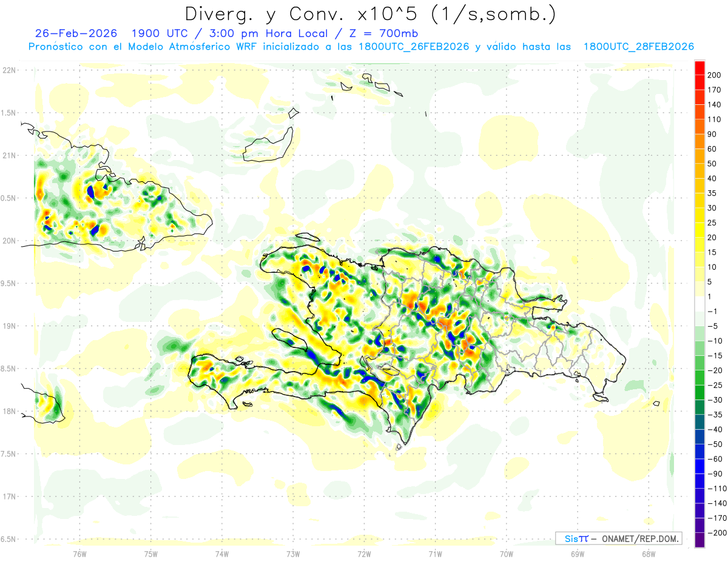Click longitude label '70W'
728x562 pixels.
506,554
